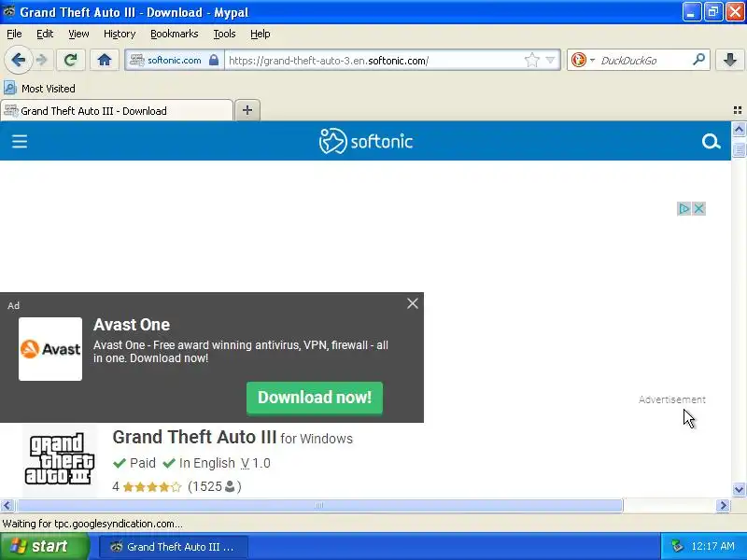Open the Bookmarks menu

175,34
